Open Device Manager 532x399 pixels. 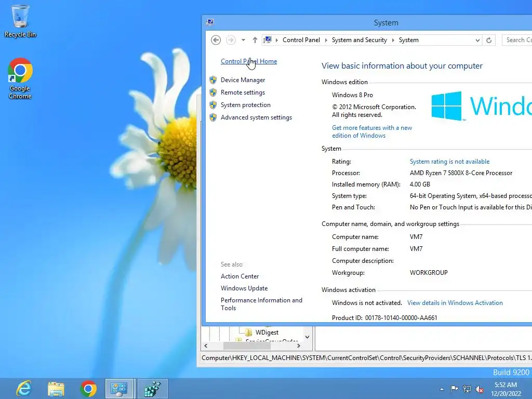243,80
